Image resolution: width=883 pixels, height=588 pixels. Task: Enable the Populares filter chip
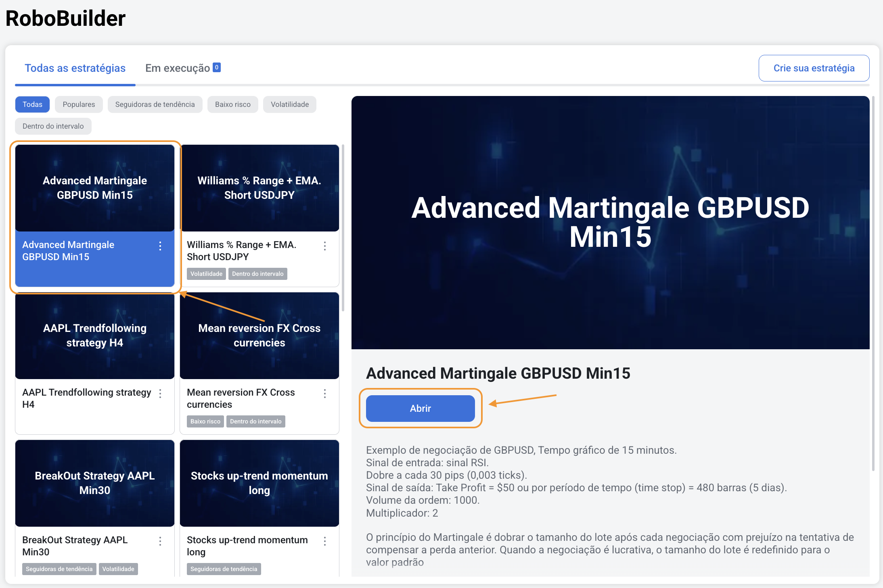pyautogui.click(x=79, y=104)
